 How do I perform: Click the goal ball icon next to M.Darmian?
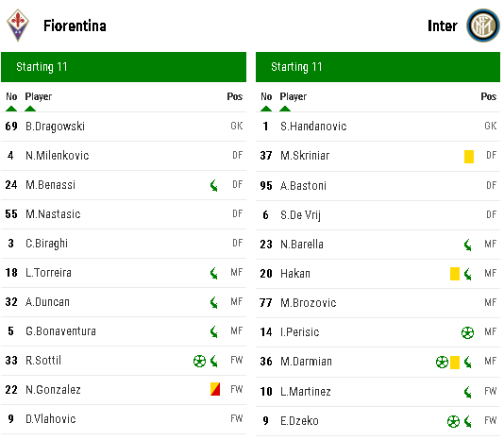tap(442, 363)
